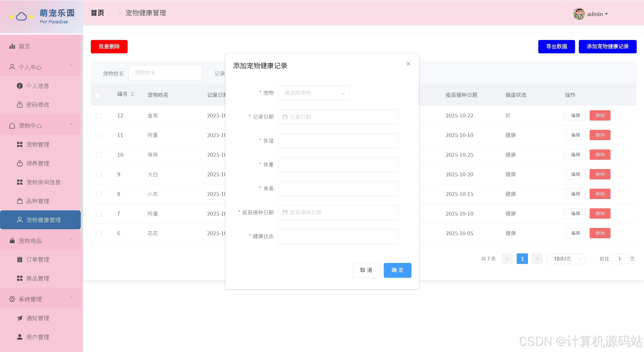Check the row for 大白
644x352 pixels.
point(99,175)
